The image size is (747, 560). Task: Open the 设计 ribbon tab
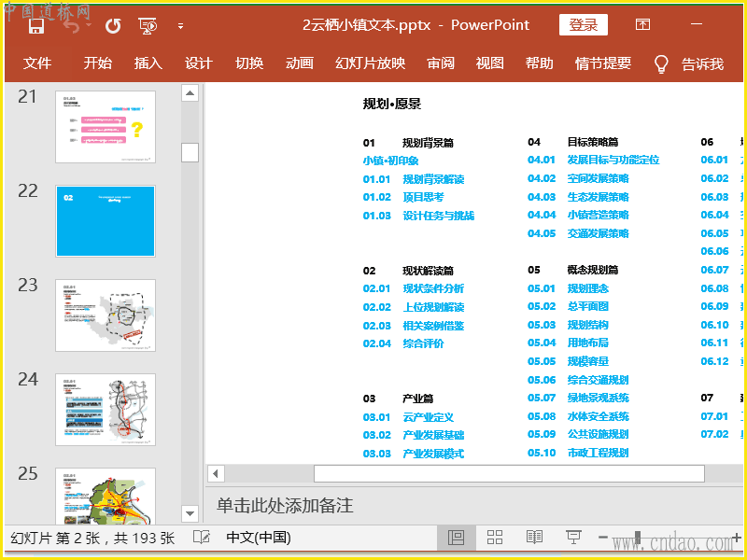coord(199,63)
